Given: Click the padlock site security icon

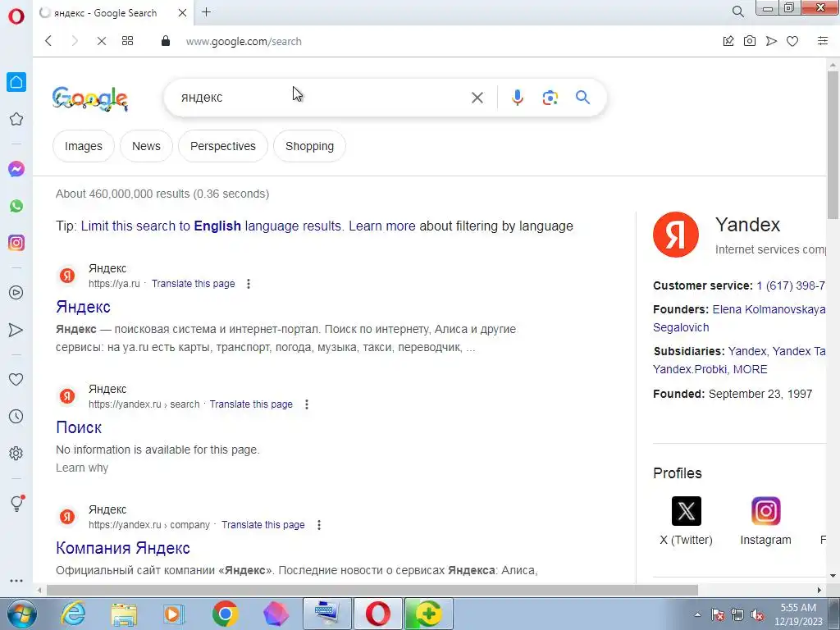Looking at the screenshot, I should 166,41.
